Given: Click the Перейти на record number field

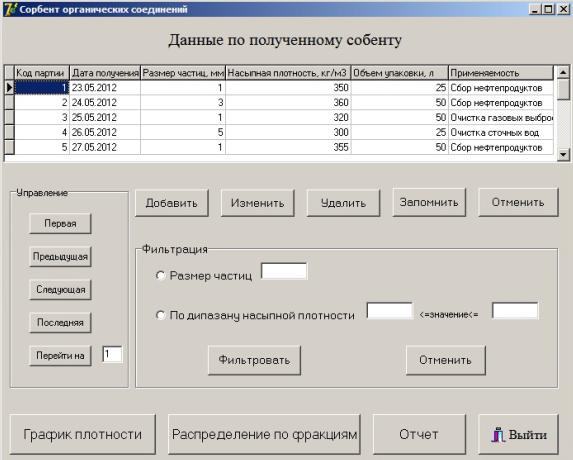Looking at the screenshot, I should [112, 354].
